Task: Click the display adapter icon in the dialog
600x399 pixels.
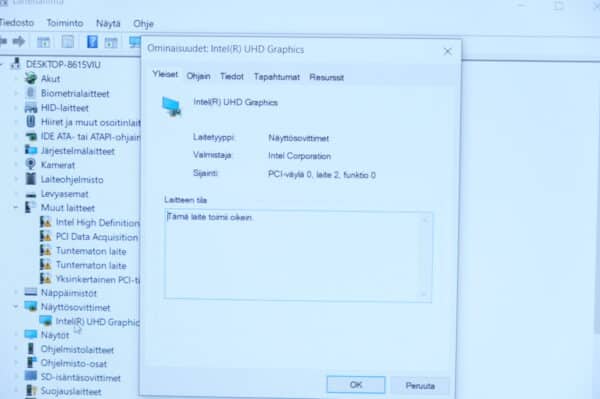Action: tap(171, 106)
